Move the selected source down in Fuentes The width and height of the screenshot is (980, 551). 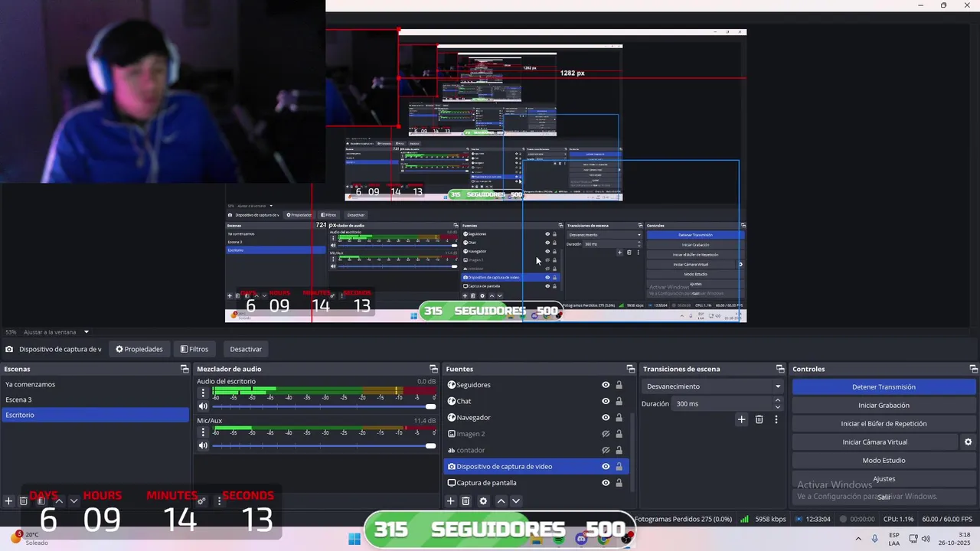tap(515, 501)
